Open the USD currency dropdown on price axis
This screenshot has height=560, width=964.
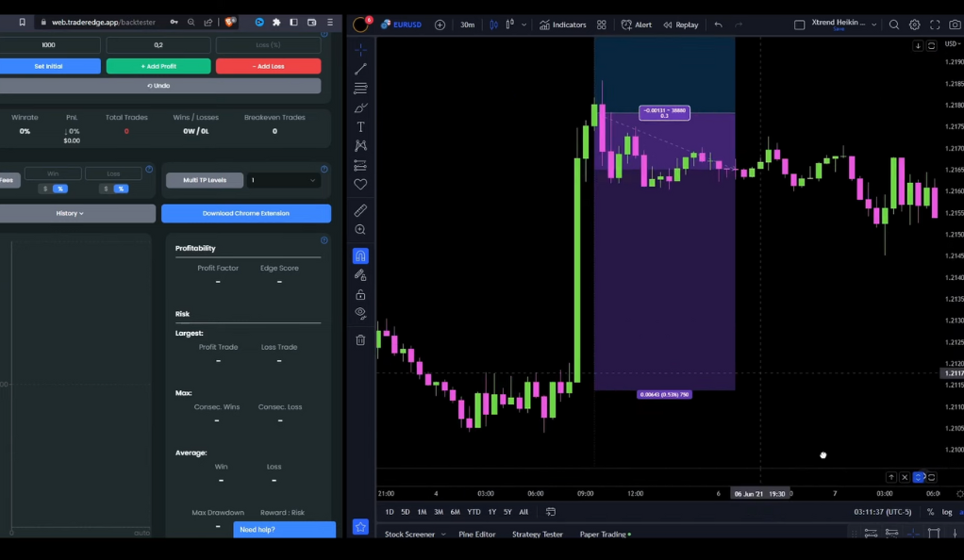tap(953, 43)
